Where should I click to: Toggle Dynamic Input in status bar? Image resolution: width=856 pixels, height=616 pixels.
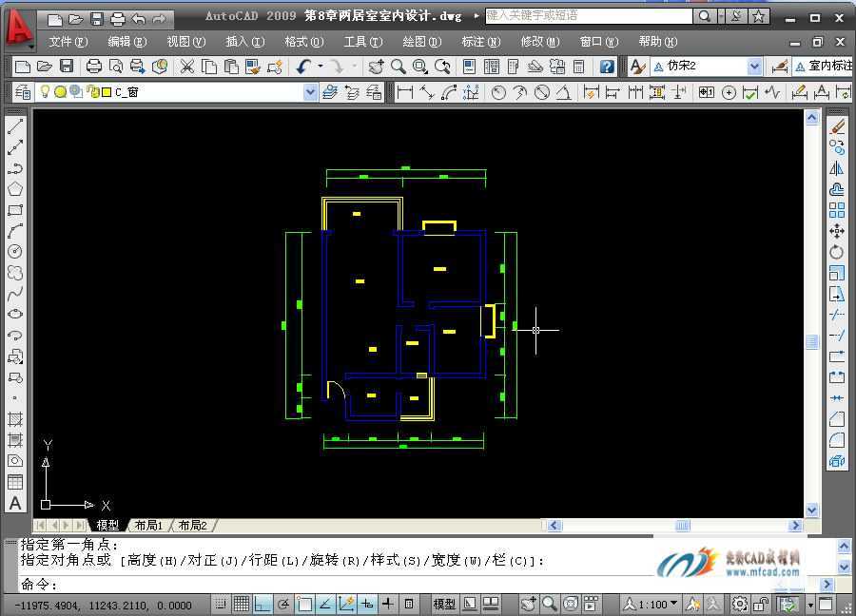[367, 604]
